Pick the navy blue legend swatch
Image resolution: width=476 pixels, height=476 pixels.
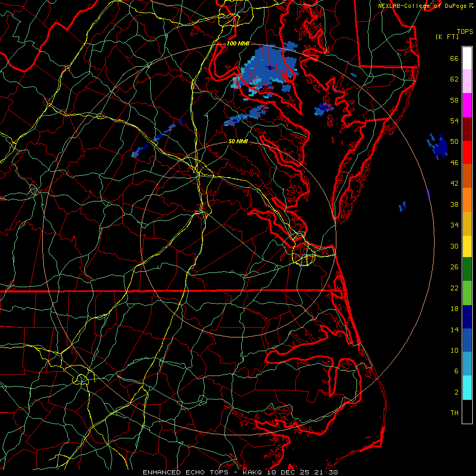(x=467, y=317)
